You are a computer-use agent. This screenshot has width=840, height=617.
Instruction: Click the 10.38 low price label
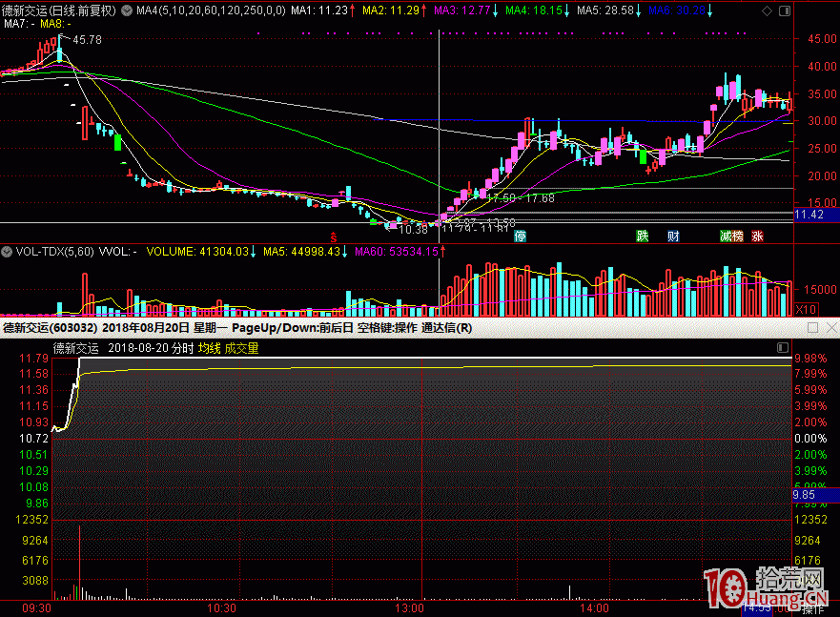(413, 230)
